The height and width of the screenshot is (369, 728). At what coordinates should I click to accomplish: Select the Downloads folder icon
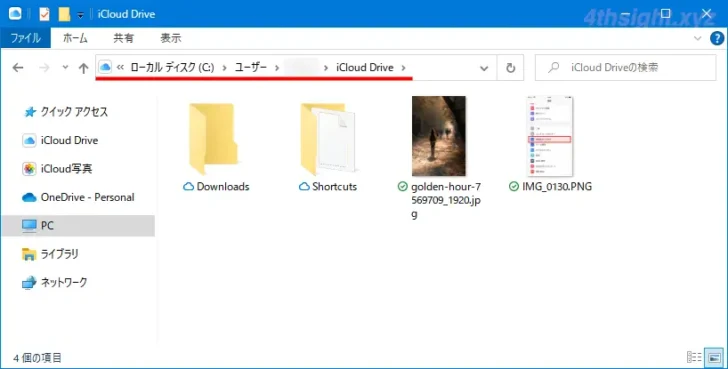coord(213,138)
